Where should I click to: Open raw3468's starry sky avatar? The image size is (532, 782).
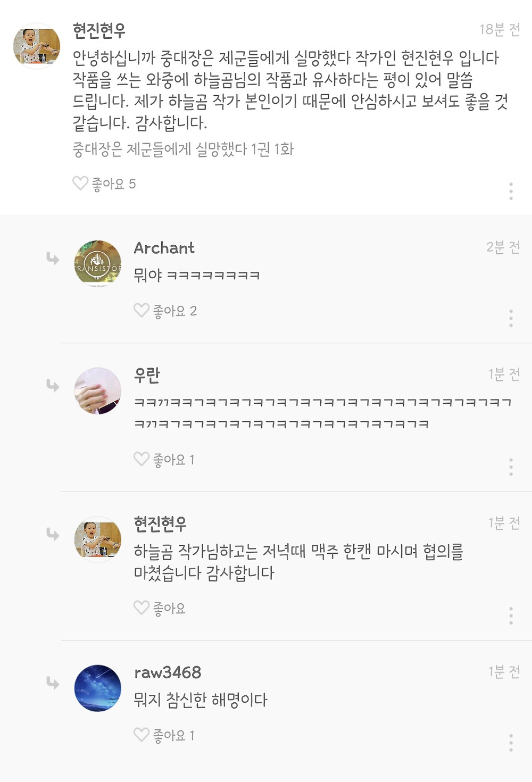point(98,688)
